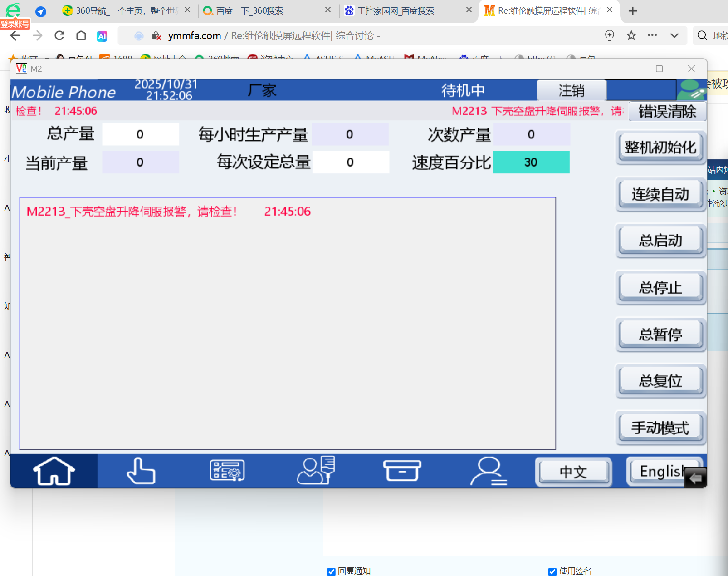Click the browser refresh icon
The image size is (728, 576).
(59, 36)
